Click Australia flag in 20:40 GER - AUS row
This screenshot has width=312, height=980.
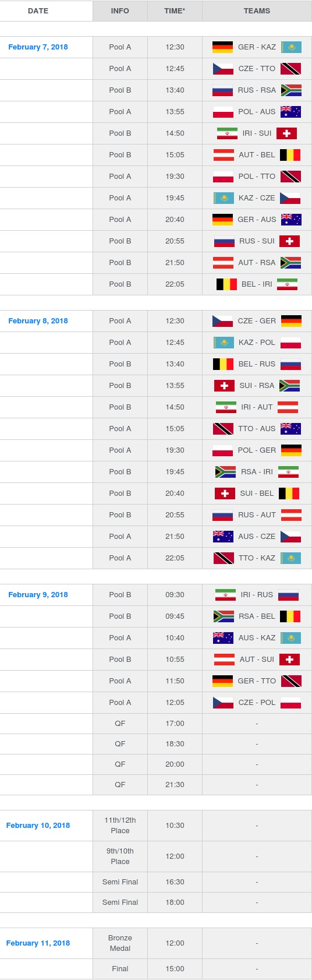(291, 220)
